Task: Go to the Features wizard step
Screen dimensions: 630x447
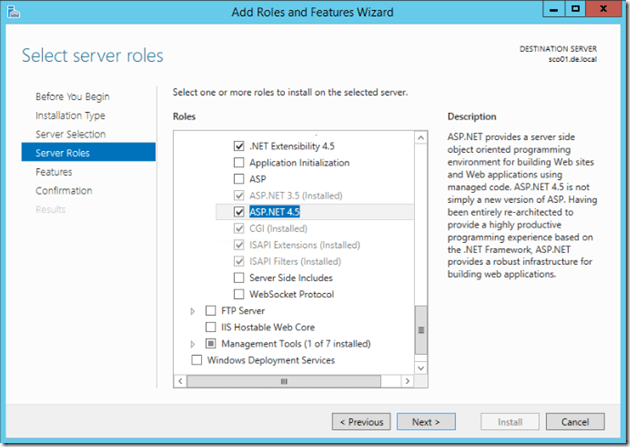Action: pyautogui.click(x=54, y=172)
